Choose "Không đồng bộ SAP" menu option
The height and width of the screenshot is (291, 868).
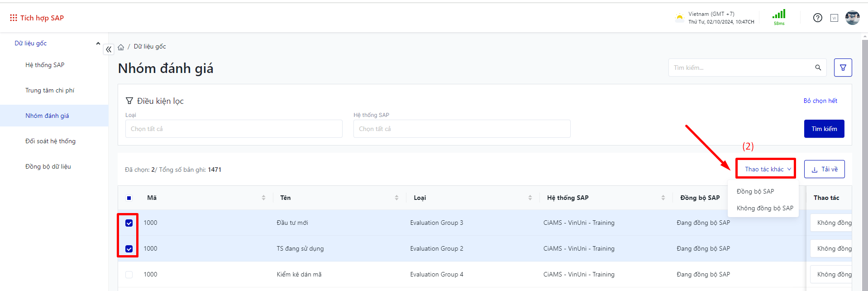tap(765, 208)
